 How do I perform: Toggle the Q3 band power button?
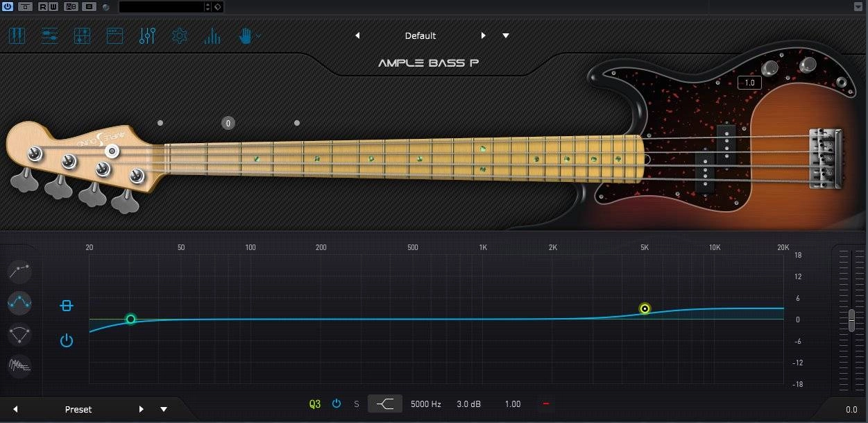click(337, 404)
